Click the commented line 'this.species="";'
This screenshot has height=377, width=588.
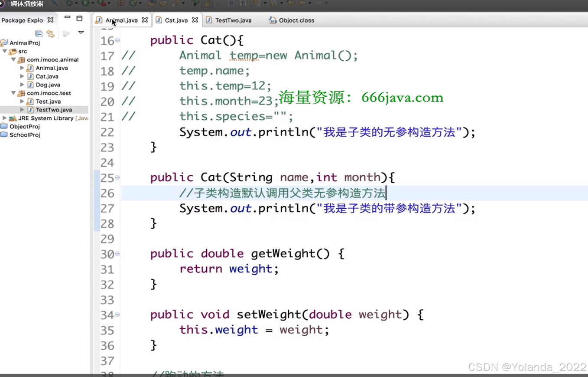pos(237,116)
